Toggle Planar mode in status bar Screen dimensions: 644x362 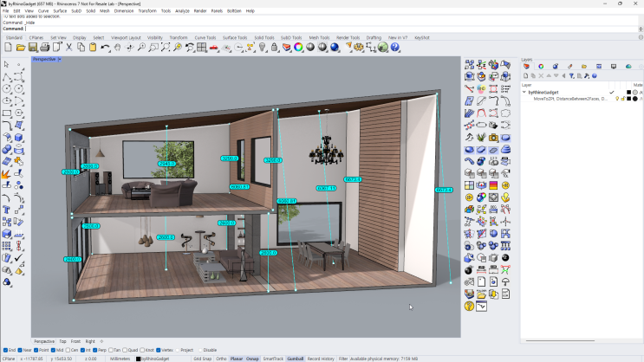[237, 359]
